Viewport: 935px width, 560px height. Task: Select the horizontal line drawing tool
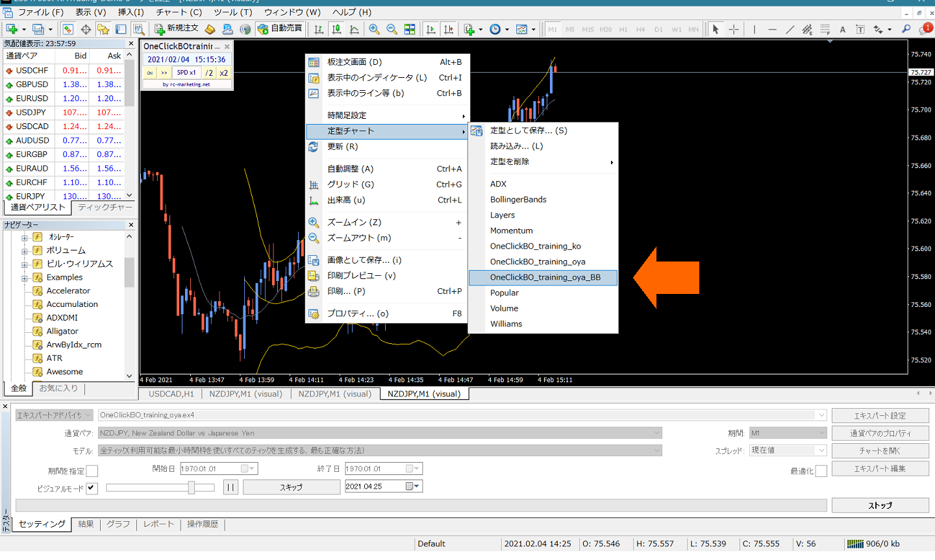pyautogui.click(x=772, y=29)
